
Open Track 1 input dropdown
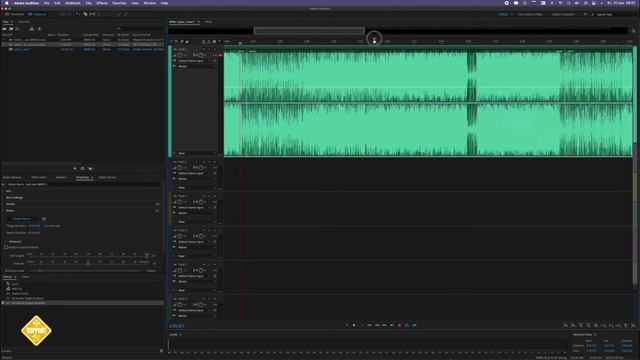point(194,60)
